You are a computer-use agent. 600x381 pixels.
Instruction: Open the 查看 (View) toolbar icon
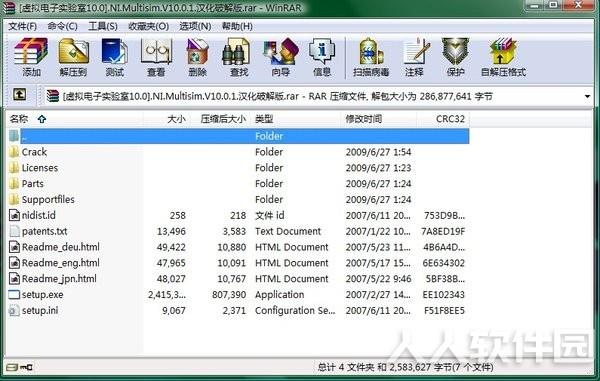pos(156,57)
